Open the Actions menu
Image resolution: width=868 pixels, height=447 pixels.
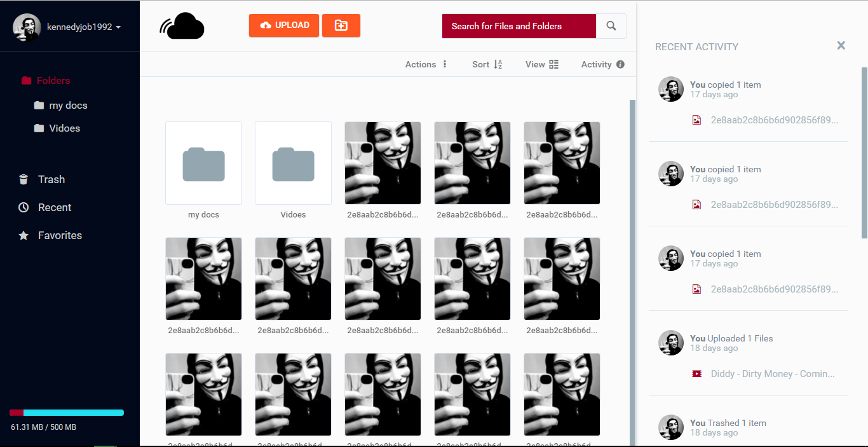point(426,64)
